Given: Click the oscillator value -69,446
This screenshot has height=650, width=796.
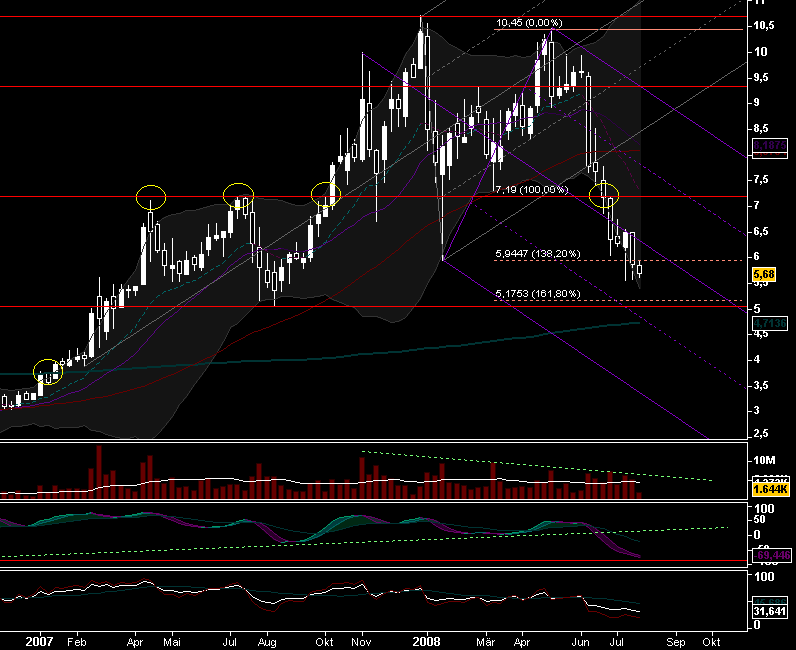Looking at the screenshot, I should pos(771,555).
